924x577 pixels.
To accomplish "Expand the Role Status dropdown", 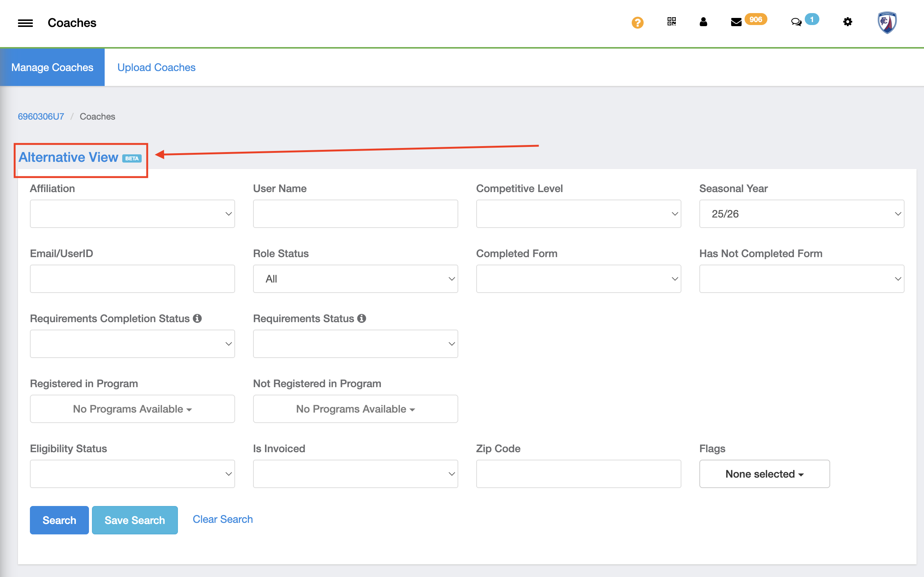I will point(355,279).
